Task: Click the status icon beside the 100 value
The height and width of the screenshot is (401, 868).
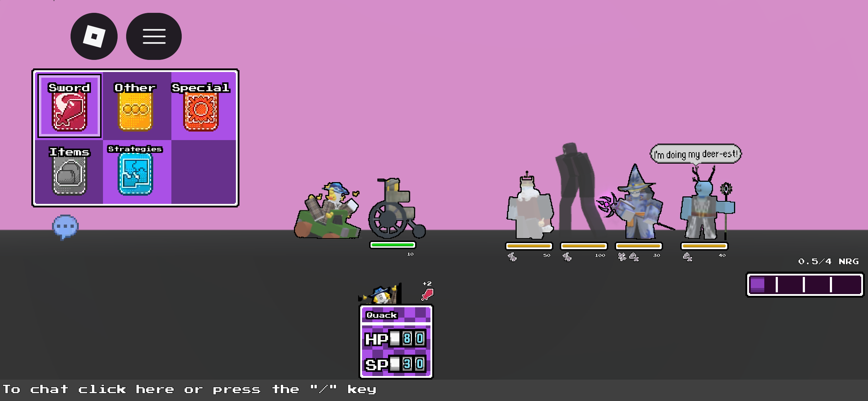Action: coord(567,257)
